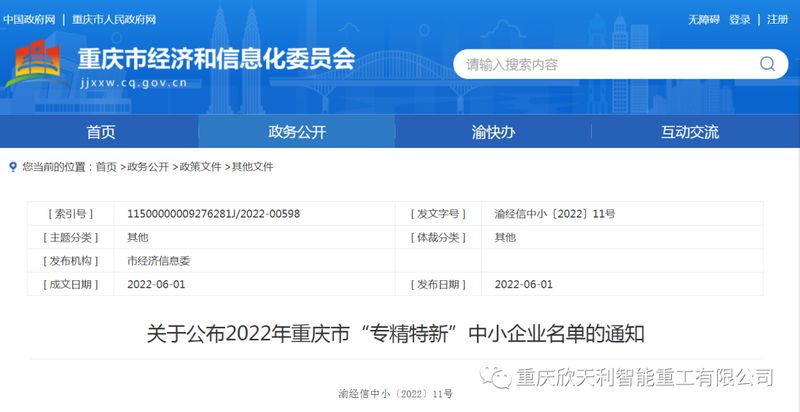Viewport: 800px width, 412px height.
Task: Click the search magnifier icon
Action: 767,64
